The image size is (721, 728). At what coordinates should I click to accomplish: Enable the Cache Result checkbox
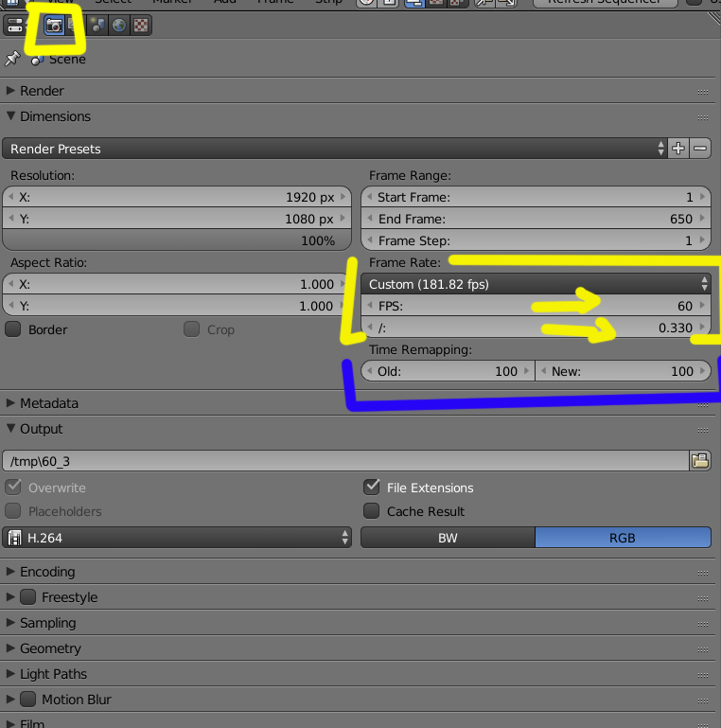[371, 510]
